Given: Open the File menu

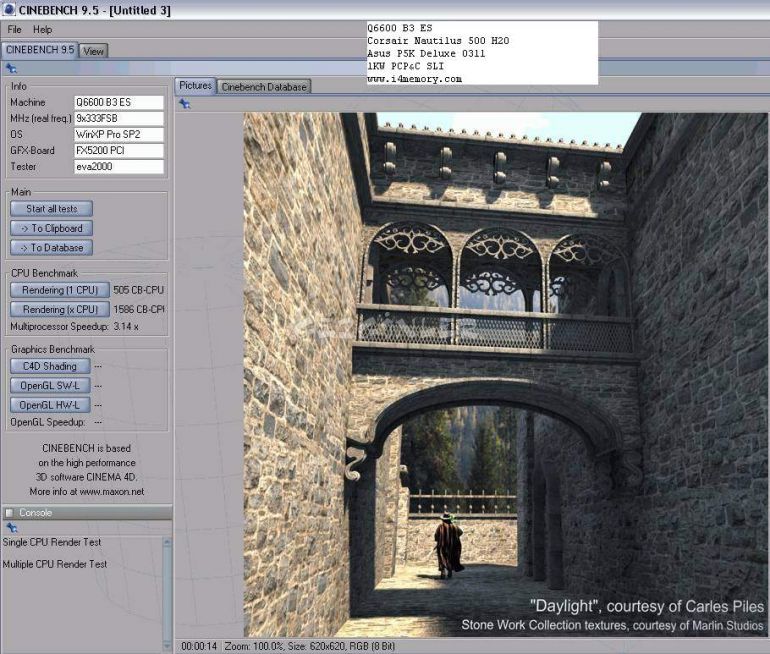Looking at the screenshot, I should (15, 30).
